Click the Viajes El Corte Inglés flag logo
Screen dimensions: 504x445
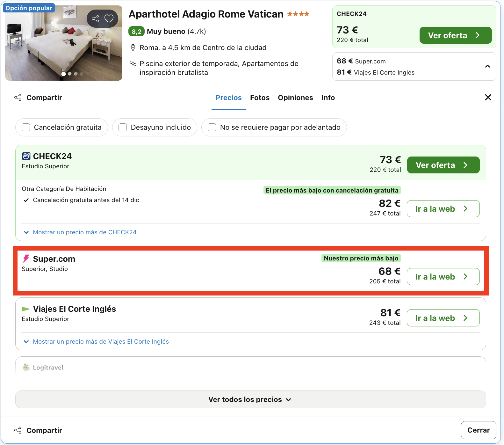[x=26, y=309]
